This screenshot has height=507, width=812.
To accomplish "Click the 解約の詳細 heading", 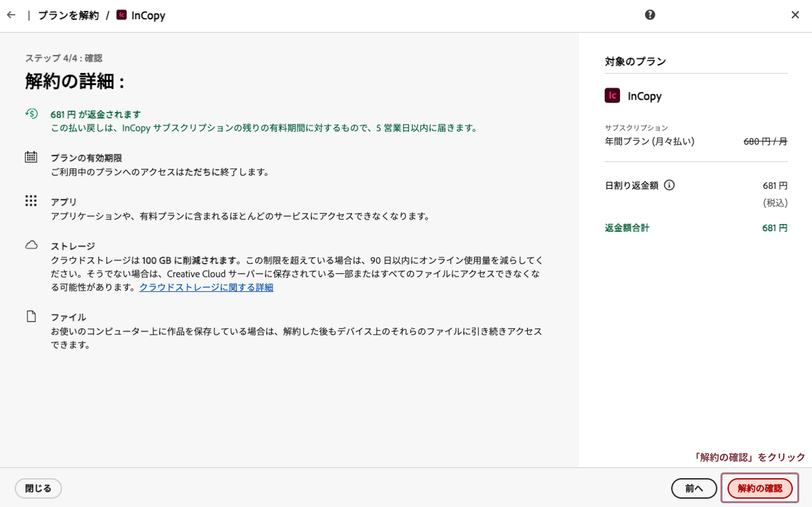I will pyautogui.click(x=76, y=81).
